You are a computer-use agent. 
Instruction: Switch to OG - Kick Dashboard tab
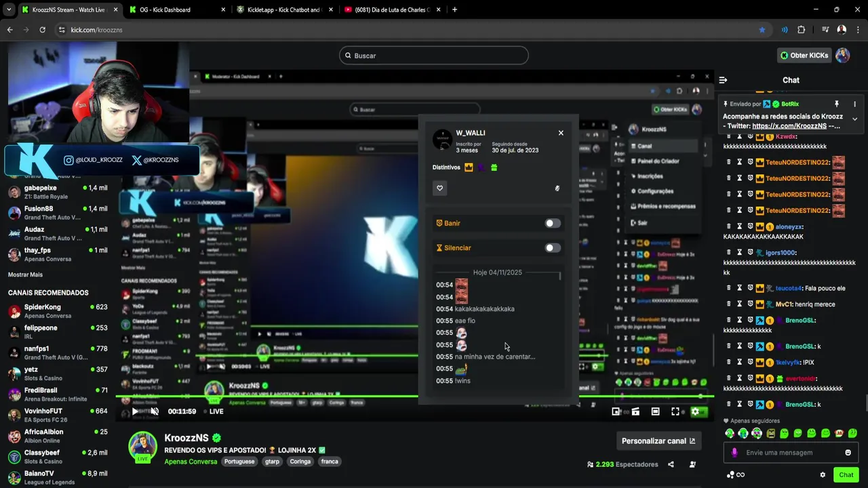[x=178, y=9]
